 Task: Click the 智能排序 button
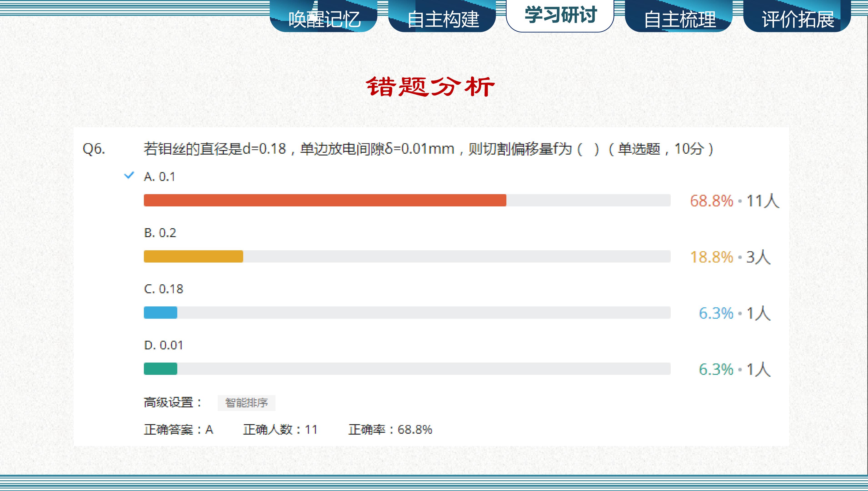[x=246, y=403]
